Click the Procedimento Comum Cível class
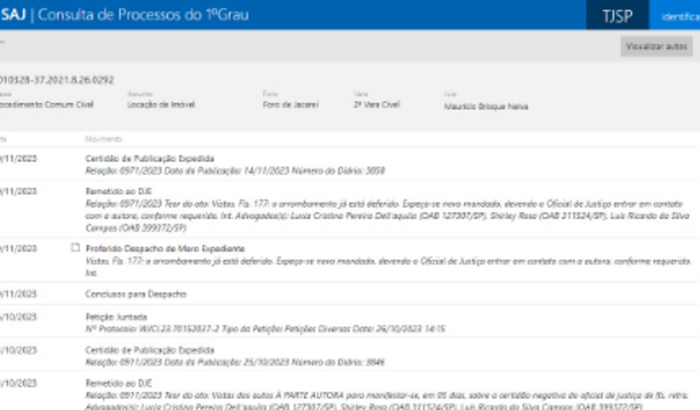Image resolution: width=700 pixels, height=410 pixels. [x=48, y=105]
